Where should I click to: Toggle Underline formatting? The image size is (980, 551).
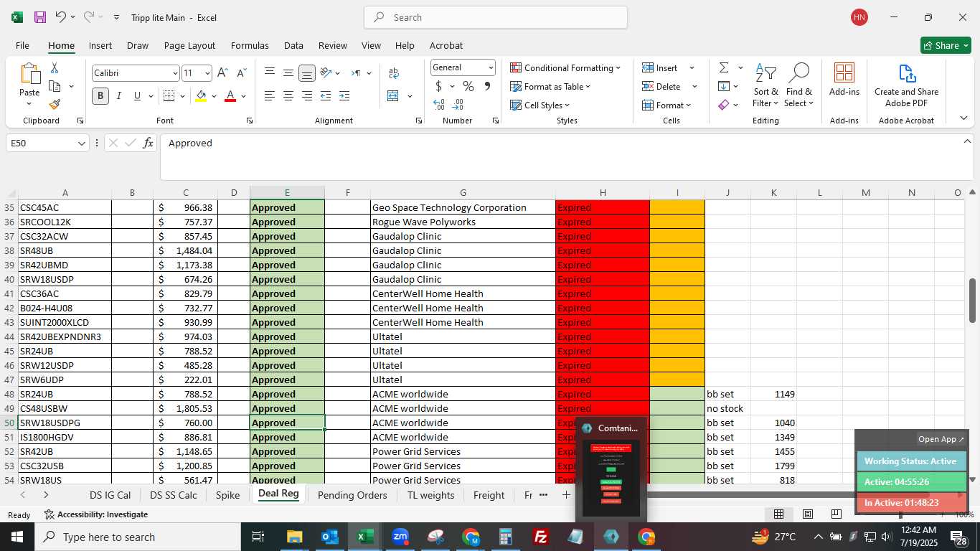coord(137,95)
